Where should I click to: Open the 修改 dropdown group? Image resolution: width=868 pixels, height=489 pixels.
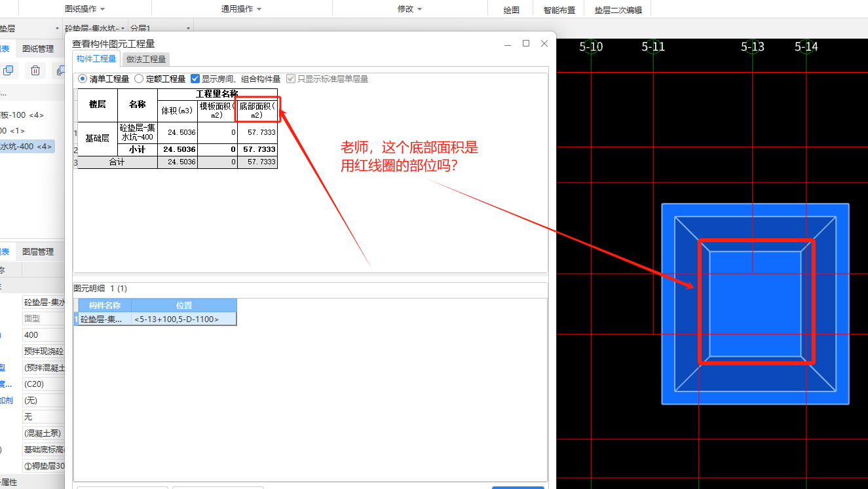click(410, 9)
